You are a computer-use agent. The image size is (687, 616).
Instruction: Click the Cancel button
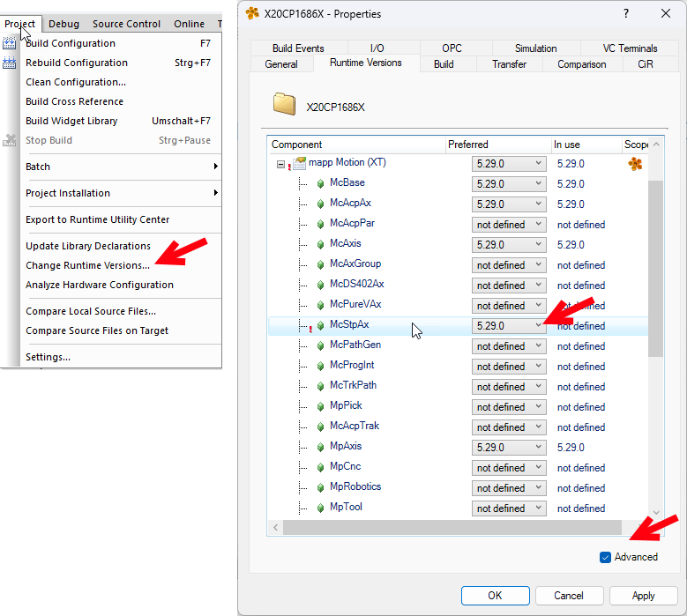(x=569, y=596)
